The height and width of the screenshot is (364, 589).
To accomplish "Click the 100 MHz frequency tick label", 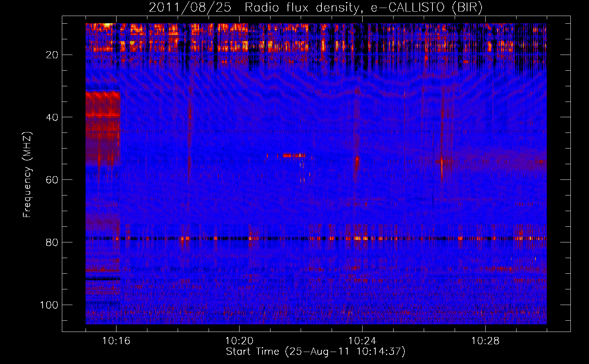I will coord(49,305).
